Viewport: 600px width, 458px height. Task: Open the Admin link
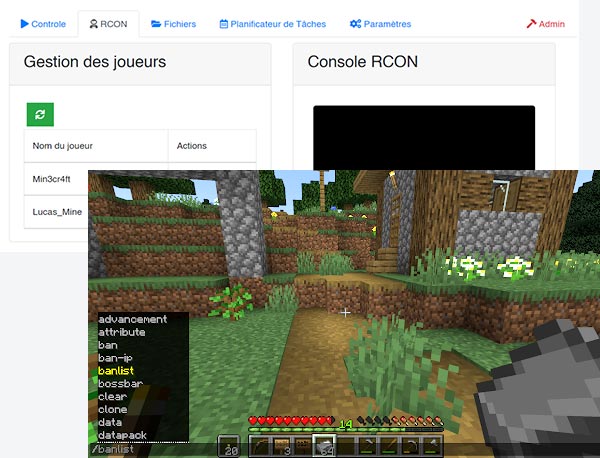click(x=546, y=24)
